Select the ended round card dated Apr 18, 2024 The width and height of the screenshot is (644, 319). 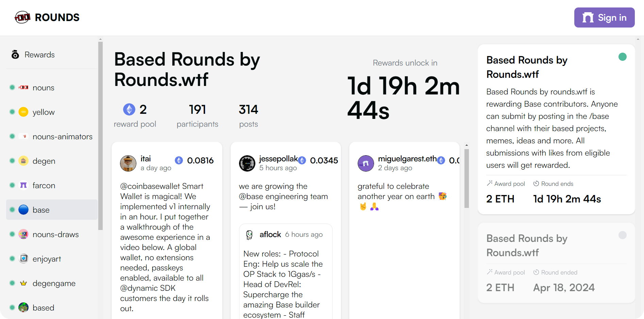(556, 263)
